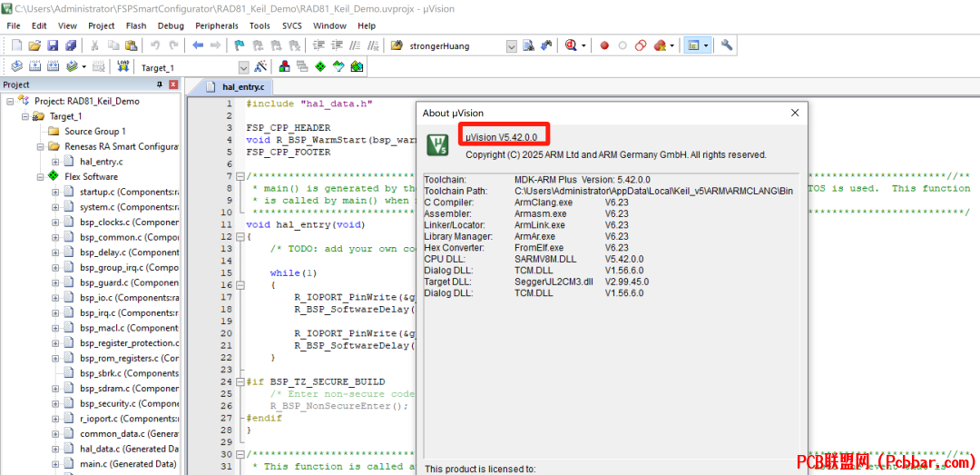The width and height of the screenshot is (980, 475).
Task: Open the dropdown arrow next to Batch Build icon
Action: pyautogui.click(x=84, y=66)
